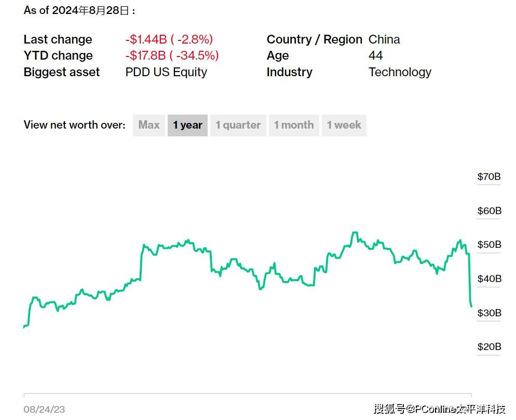Switch to the 1 quarter view
The width and height of the screenshot is (516, 420).
[x=238, y=125]
